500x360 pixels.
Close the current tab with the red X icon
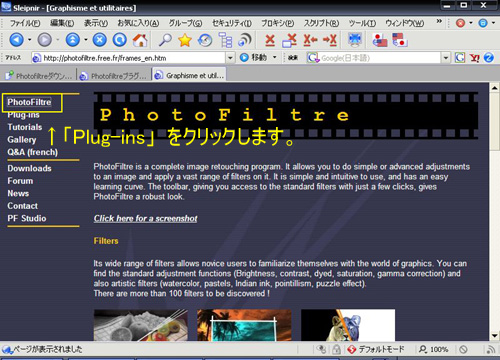pyautogui.click(x=270, y=40)
